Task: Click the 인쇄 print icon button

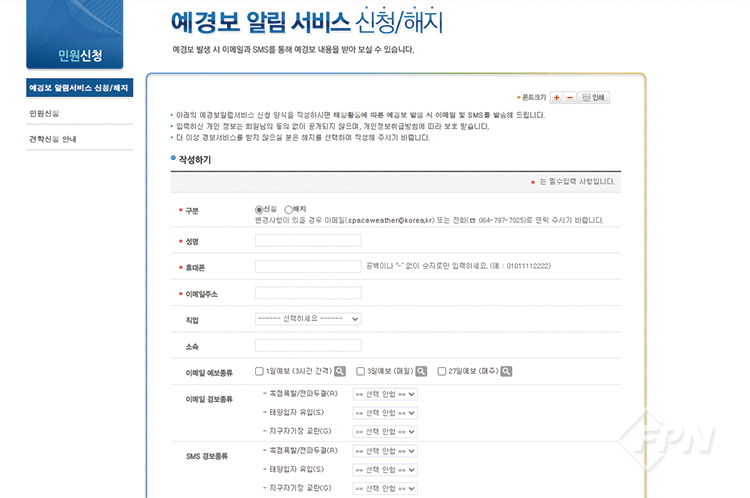Action: pos(594,97)
